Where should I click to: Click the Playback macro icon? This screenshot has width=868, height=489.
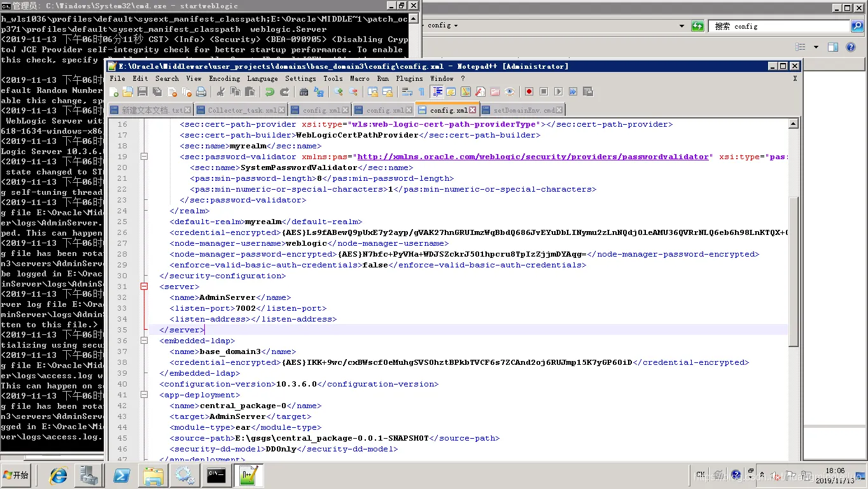[558, 92]
